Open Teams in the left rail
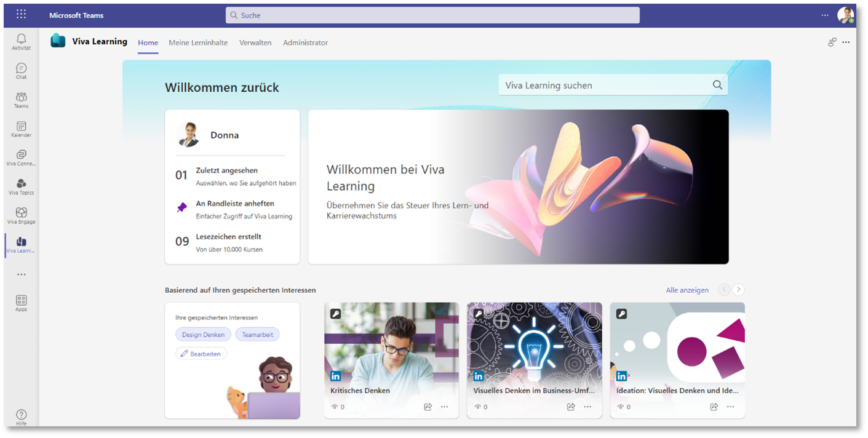868x438 pixels. (22, 100)
